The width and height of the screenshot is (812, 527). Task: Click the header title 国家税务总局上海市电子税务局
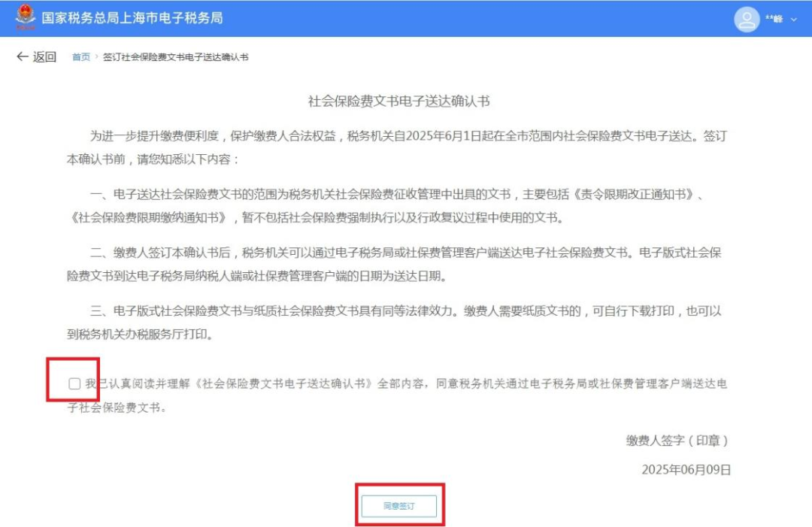click(x=132, y=17)
